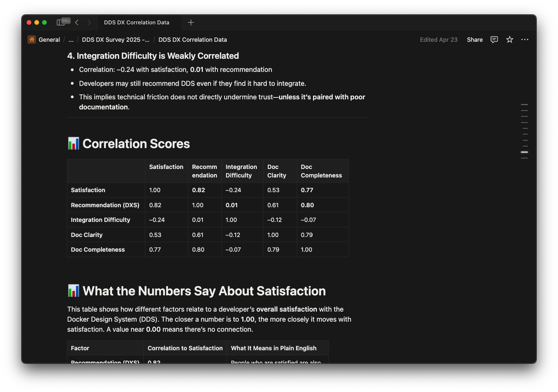This screenshot has width=558, height=392.
Task: Navigate back using the left chevron arrow
Action: [77, 22]
